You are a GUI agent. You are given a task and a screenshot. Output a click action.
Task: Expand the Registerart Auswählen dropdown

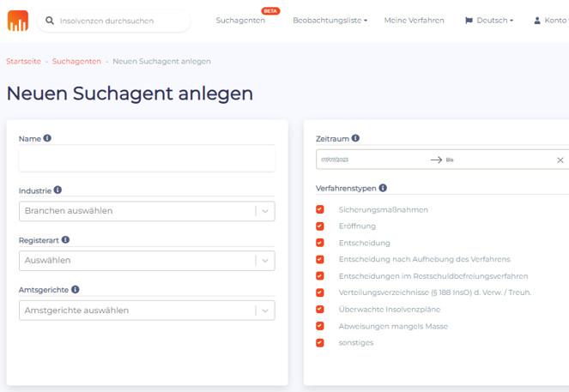[146, 261]
